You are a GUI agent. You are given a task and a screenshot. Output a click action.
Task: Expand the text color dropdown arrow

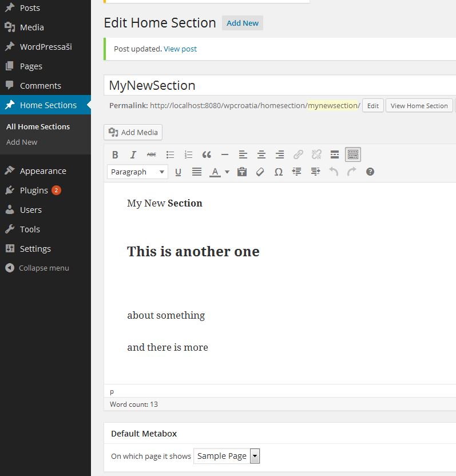(x=227, y=172)
